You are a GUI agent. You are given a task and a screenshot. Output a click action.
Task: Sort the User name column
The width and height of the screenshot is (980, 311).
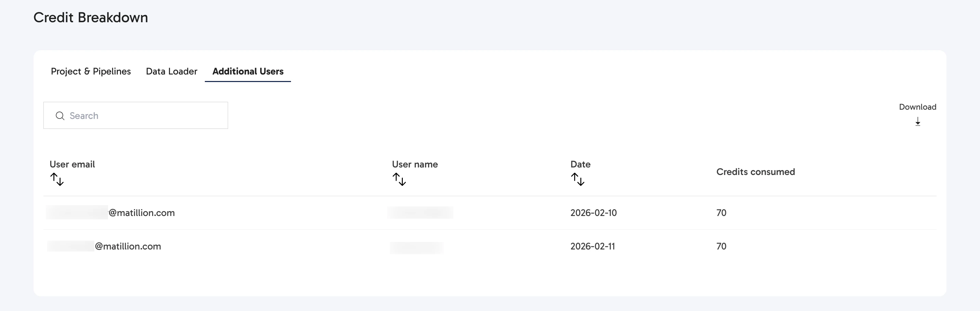(400, 179)
